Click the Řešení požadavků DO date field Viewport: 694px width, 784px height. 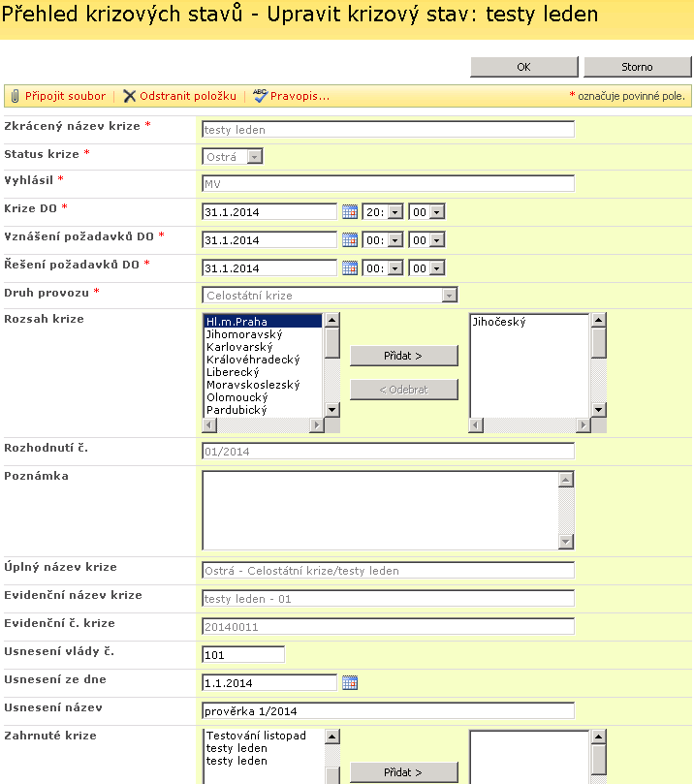tap(269, 268)
